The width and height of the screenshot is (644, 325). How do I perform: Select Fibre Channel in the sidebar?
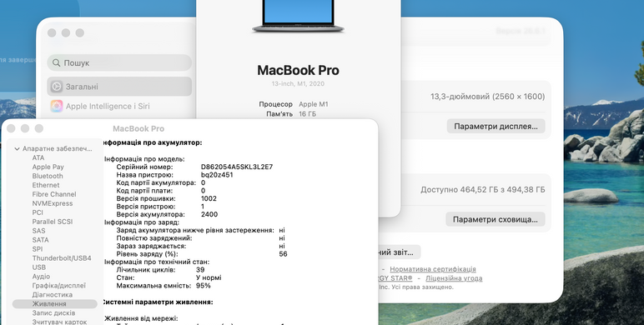pos(54,194)
